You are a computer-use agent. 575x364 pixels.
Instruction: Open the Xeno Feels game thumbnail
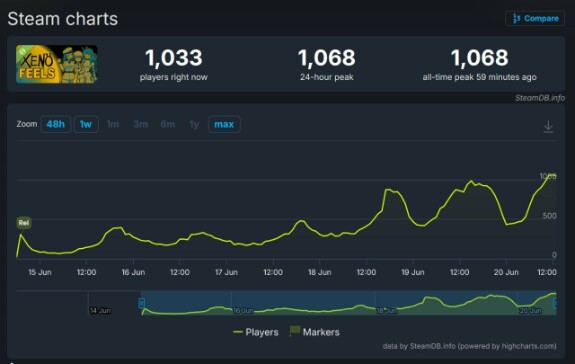tap(57, 64)
